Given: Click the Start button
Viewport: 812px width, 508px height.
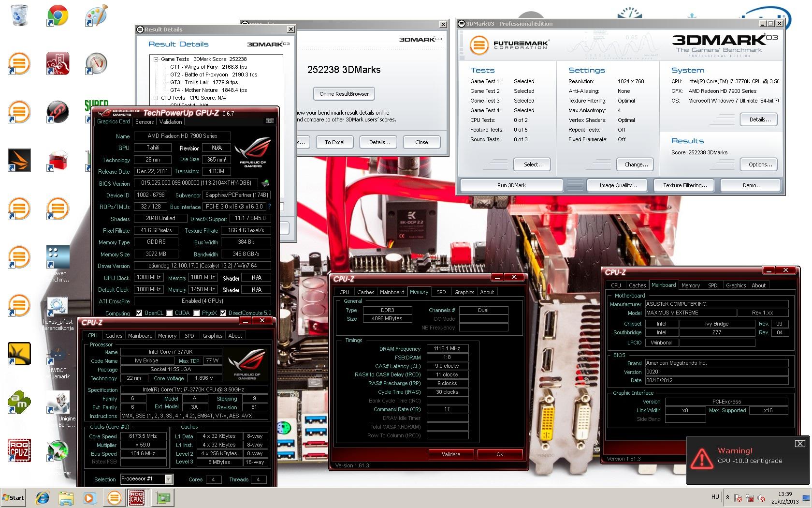Looking at the screenshot, I should 13,497.
